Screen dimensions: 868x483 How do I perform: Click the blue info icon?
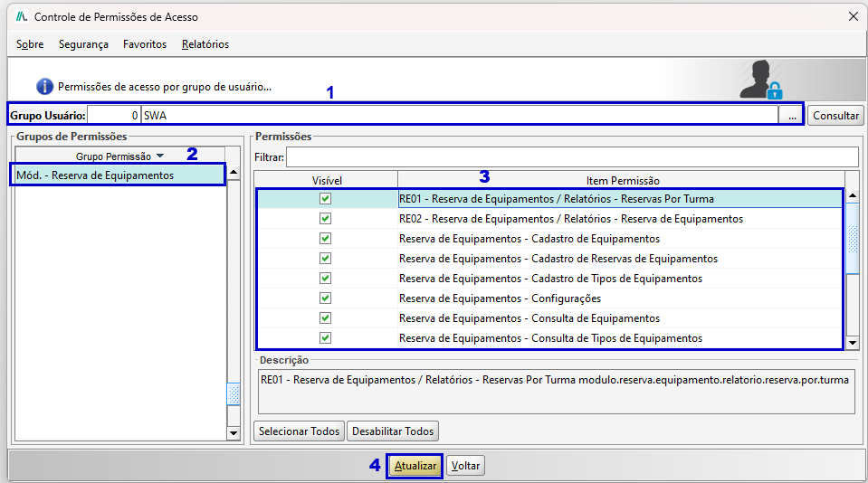coord(44,87)
